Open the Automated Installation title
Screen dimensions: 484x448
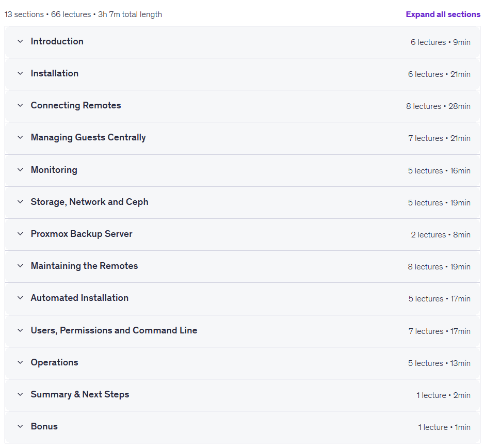coord(79,298)
